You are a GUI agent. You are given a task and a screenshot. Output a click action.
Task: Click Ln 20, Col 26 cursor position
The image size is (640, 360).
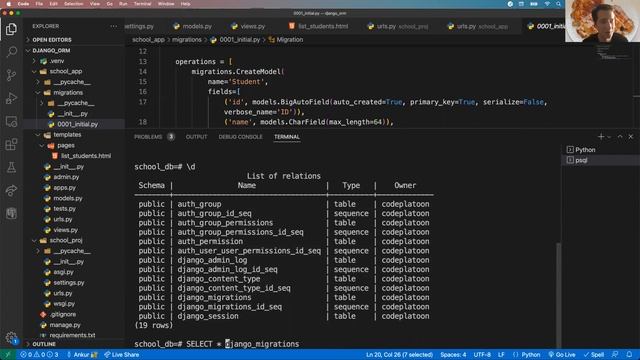(x=399, y=355)
